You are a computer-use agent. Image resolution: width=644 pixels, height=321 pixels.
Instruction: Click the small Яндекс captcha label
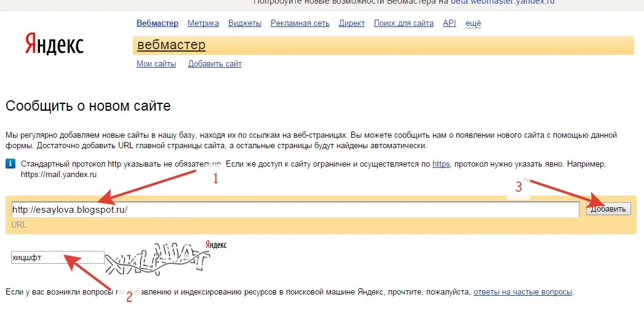pyautogui.click(x=216, y=245)
